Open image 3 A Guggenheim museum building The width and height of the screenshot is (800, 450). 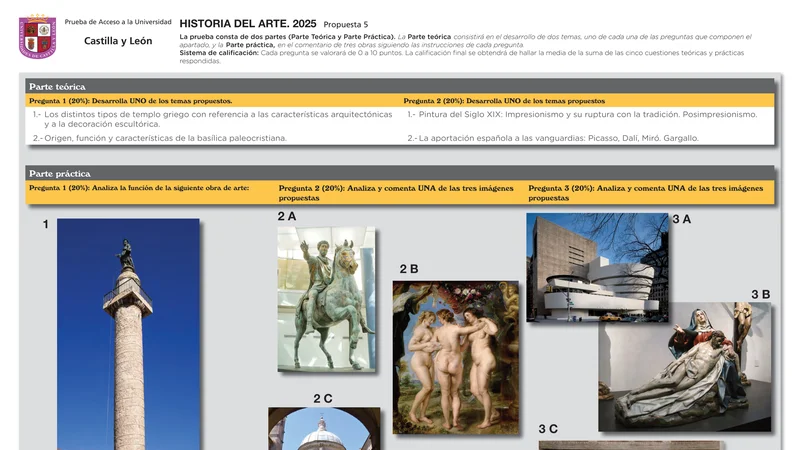pyautogui.click(x=597, y=267)
